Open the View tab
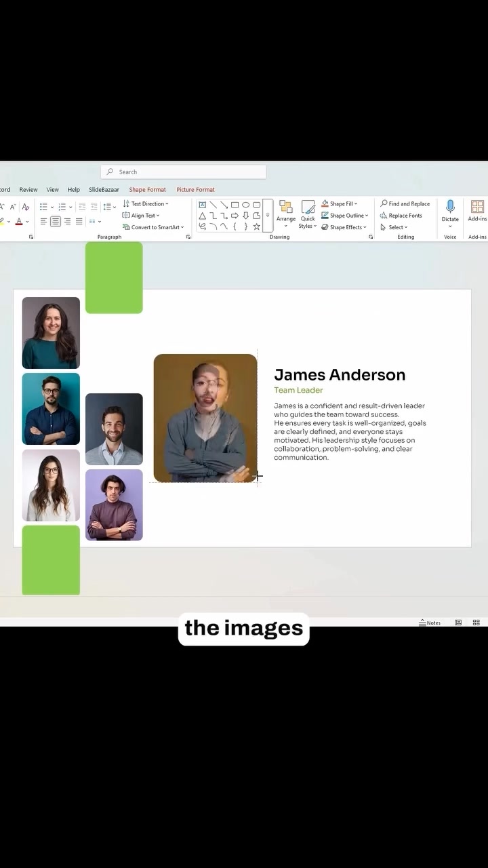Screen dimensions: 488x868 [x=53, y=190]
